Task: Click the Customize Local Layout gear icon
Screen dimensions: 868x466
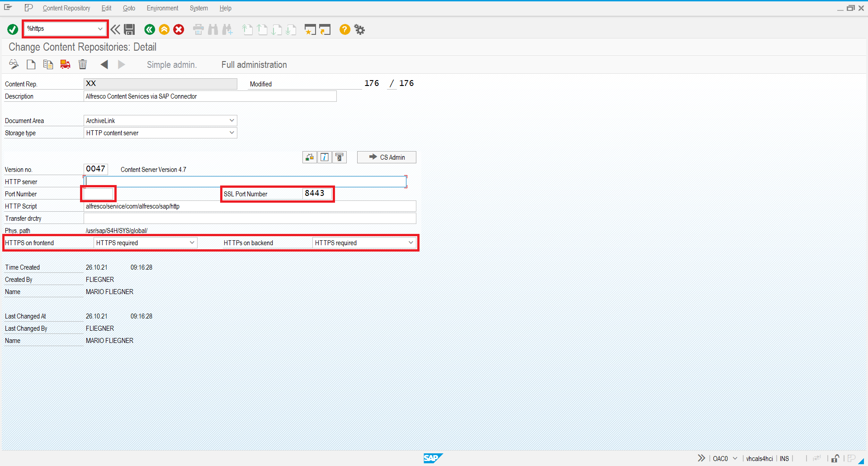Action: pos(359,29)
